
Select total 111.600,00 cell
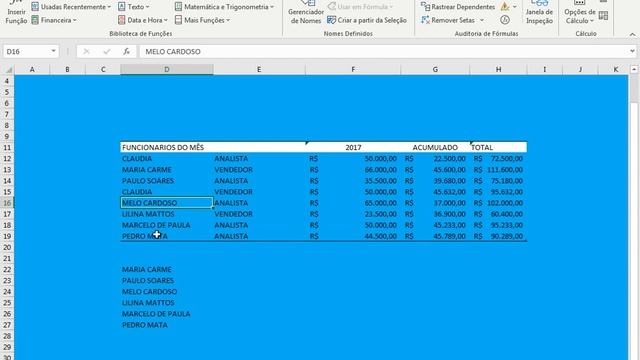498,170
